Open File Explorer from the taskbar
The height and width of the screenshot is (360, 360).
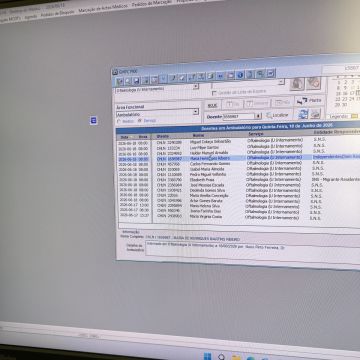tap(236, 357)
